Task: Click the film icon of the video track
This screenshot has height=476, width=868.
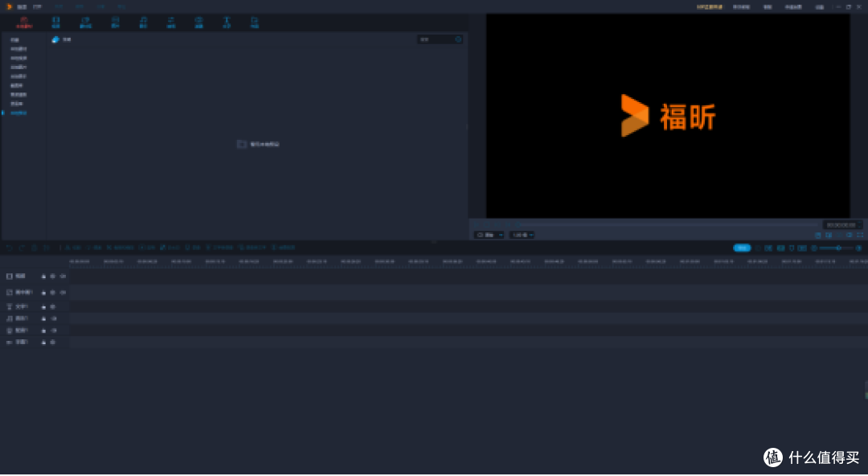Action: (9, 276)
